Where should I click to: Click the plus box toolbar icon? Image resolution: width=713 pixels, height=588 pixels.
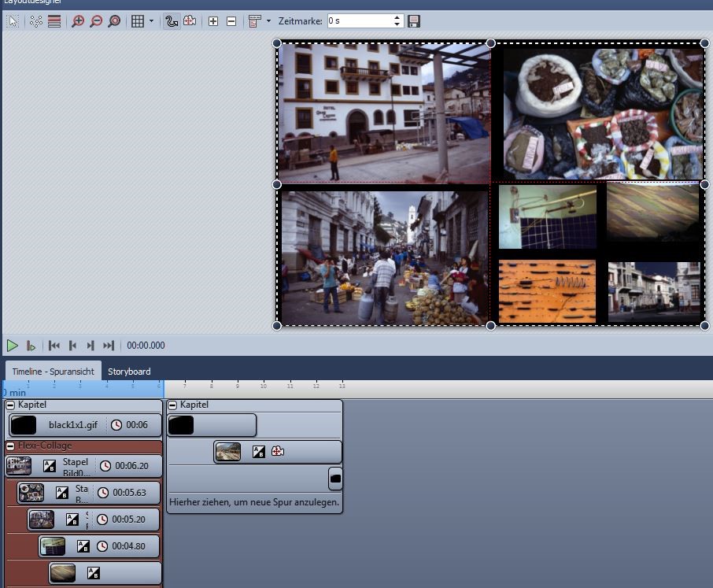213,21
